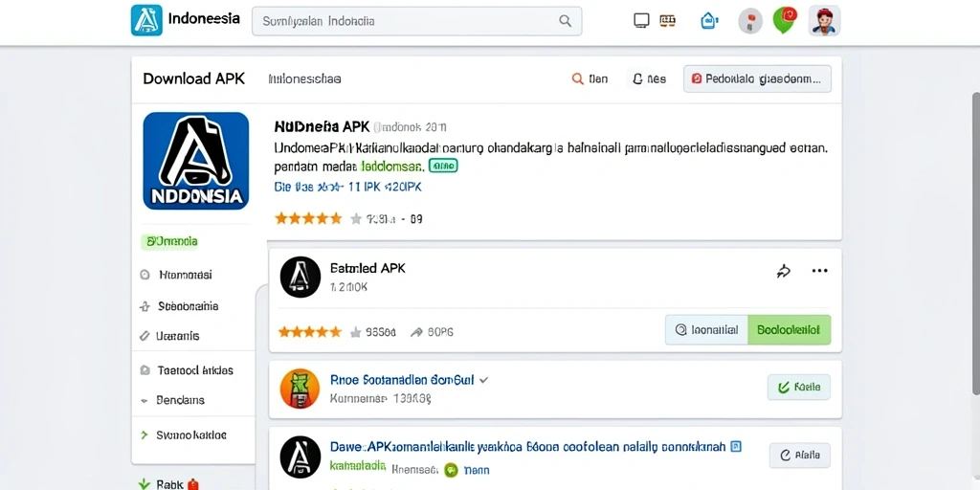Open the blue link 'Gie tias' IPK line
Viewport: 980px width, 490px height.
tap(348, 187)
